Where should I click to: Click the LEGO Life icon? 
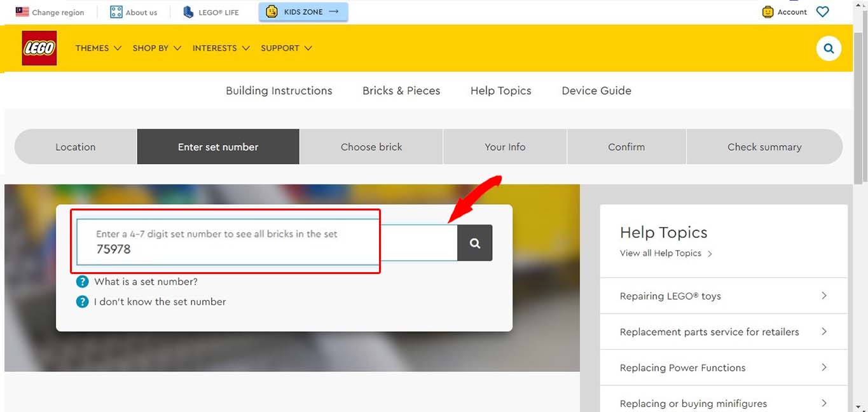point(188,11)
